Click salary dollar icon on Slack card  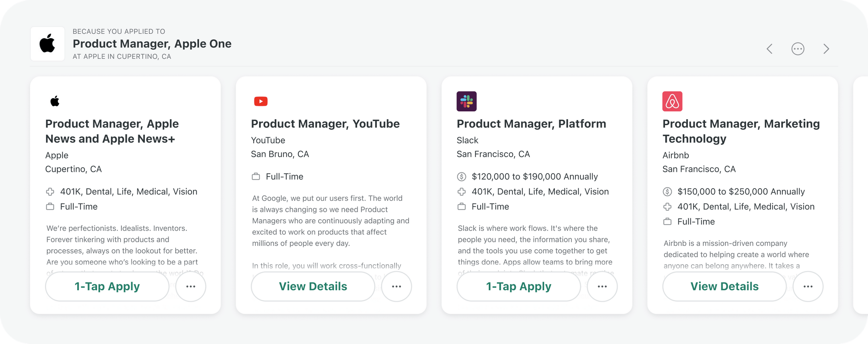point(461,177)
